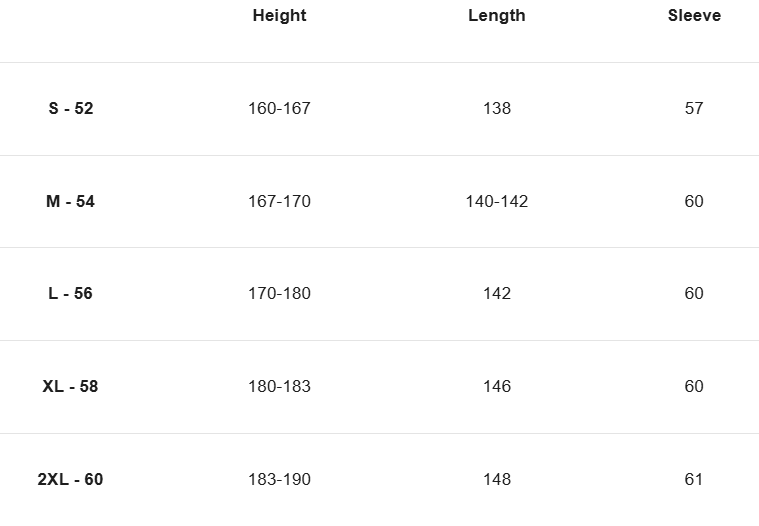Click the 148 length value

tap(496, 479)
